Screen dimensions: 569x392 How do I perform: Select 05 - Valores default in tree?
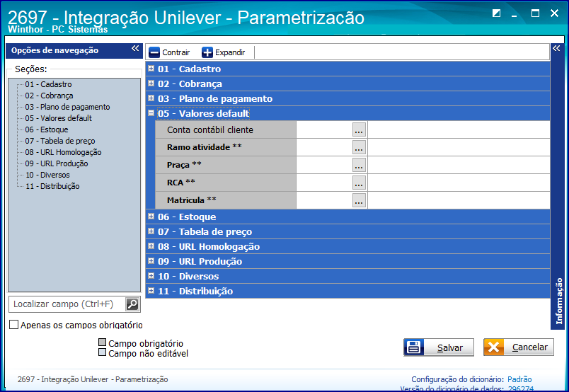pyautogui.click(x=59, y=118)
